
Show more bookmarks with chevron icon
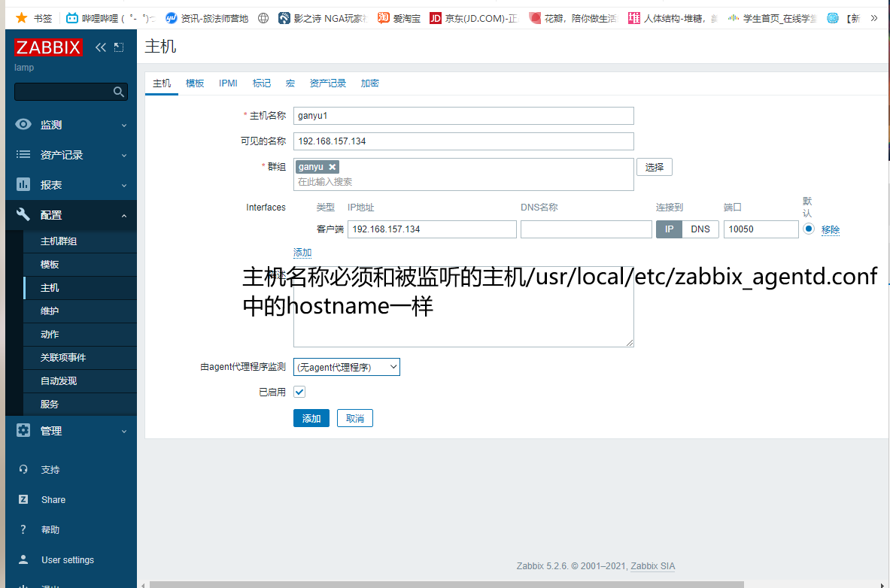click(873, 18)
